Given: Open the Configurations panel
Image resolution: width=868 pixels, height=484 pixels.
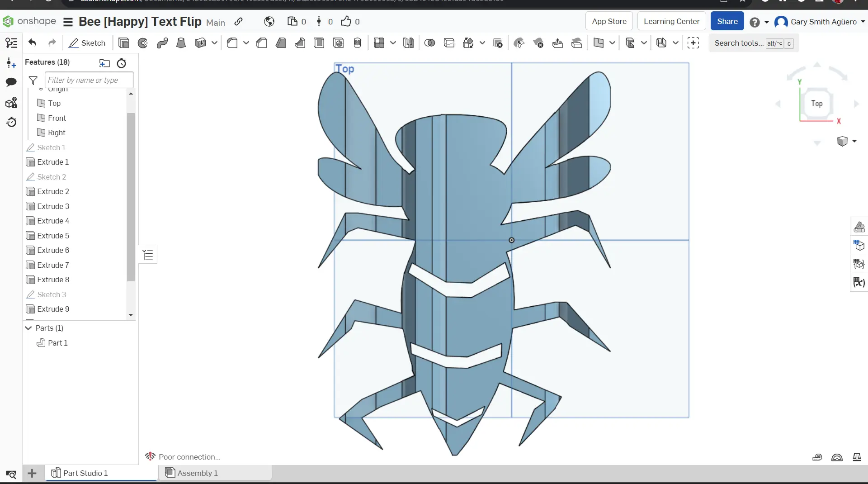Looking at the screenshot, I should pyautogui.click(x=859, y=246).
